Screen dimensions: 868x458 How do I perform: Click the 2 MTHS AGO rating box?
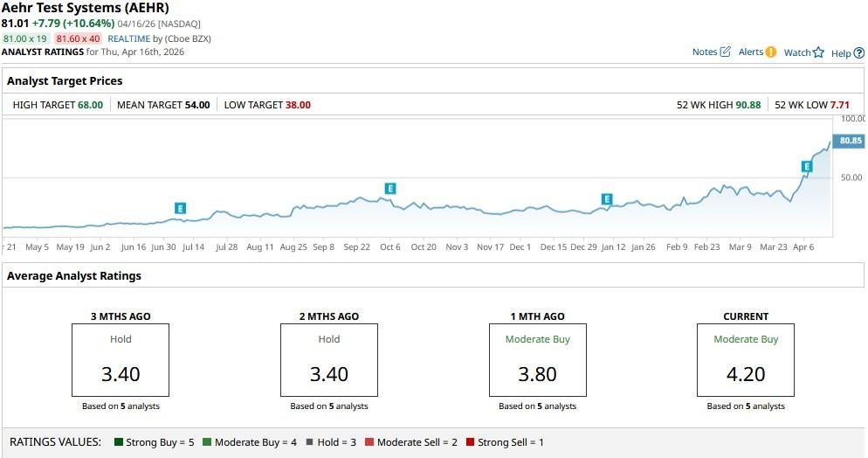pyautogui.click(x=329, y=360)
